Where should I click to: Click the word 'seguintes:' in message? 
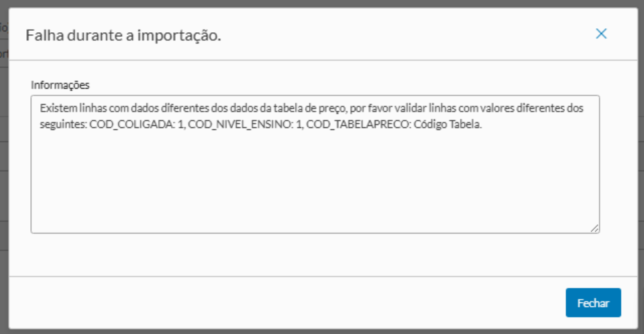tap(62, 125)
